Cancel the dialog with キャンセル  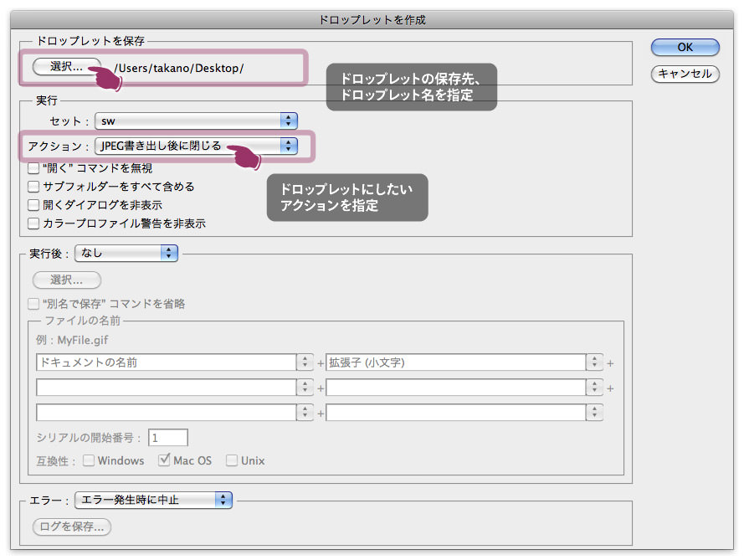click(x=685, y=74)
